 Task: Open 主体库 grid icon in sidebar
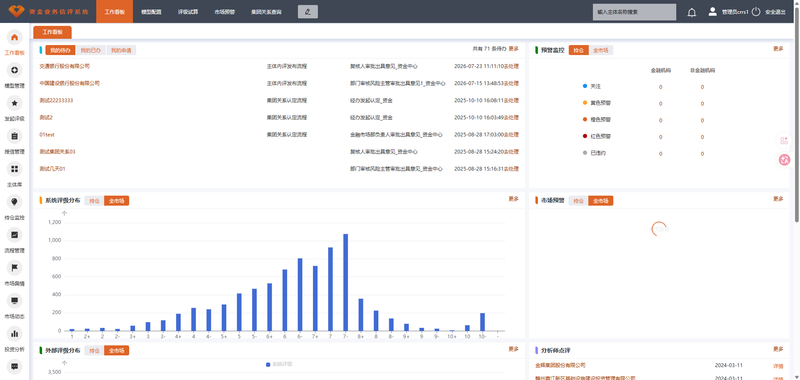point(14,169)
